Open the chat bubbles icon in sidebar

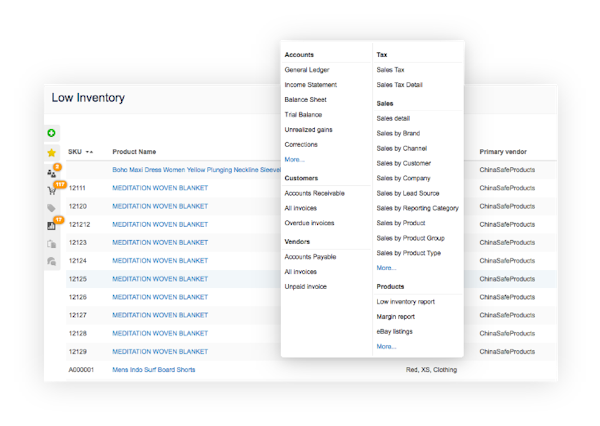click(51, 261)
